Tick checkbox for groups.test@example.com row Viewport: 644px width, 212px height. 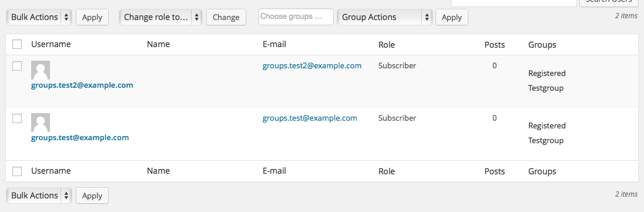point(17,118)
